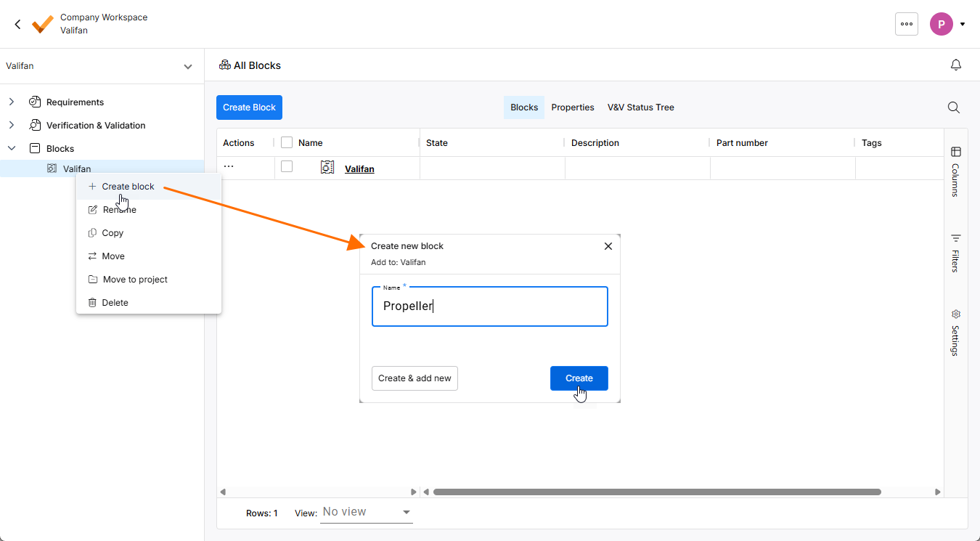Click the back arrow icon

(x=18, y=24)
